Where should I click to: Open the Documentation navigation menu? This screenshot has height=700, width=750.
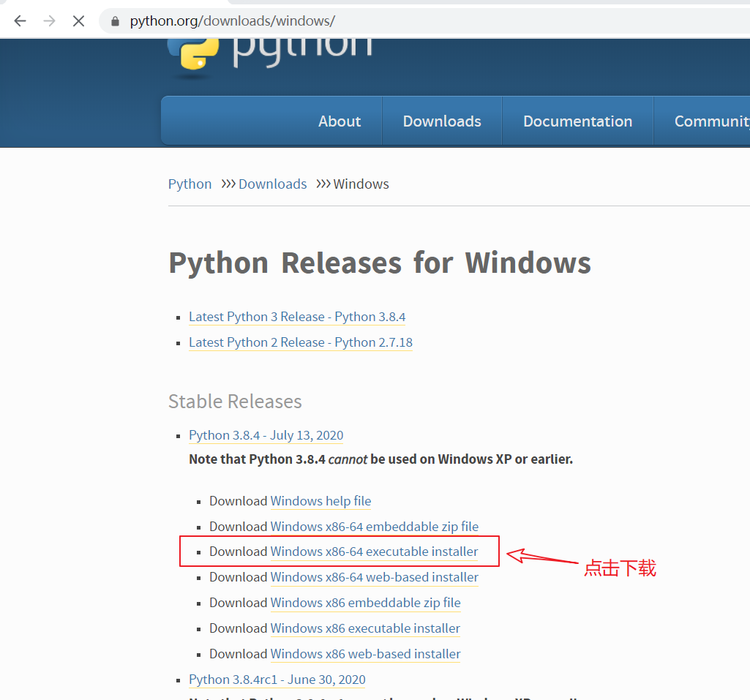[x=577, y=121]
